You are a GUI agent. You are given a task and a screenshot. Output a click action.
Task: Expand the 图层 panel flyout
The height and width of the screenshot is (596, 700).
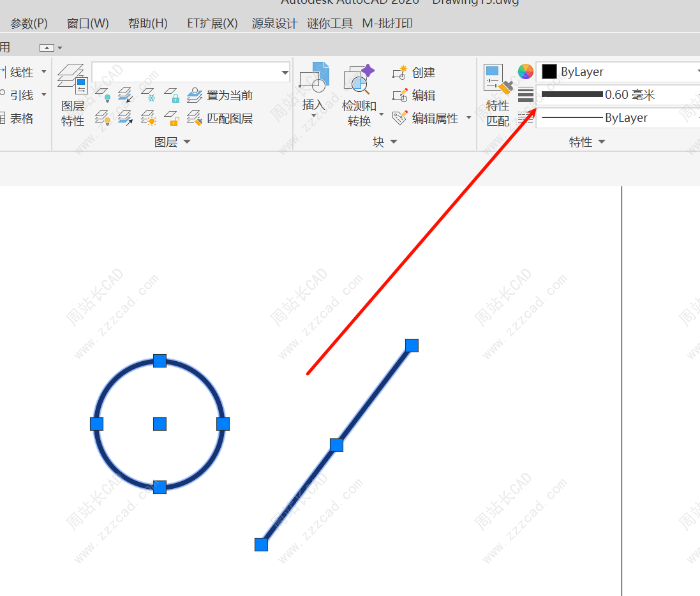[172, 142]
